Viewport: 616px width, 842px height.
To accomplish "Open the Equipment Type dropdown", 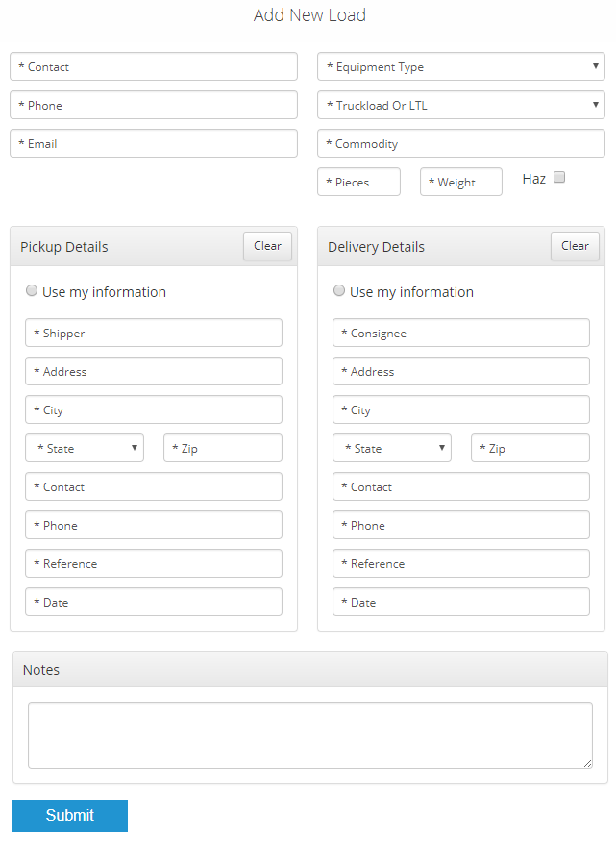I will [x=460, y=66].
